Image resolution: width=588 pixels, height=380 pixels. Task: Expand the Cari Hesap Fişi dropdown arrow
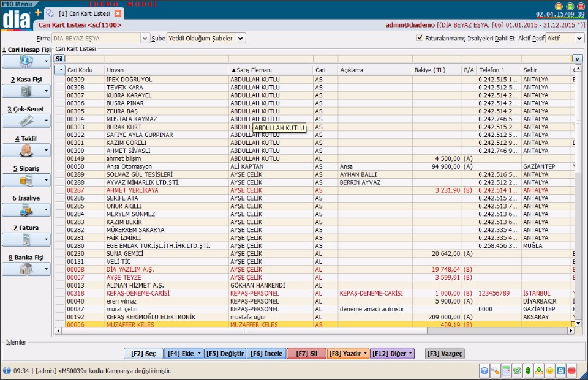[x=46, y=61]
